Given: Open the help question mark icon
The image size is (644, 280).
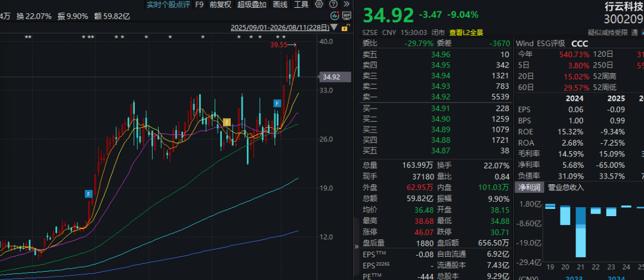Looking at the screenshot, I should pyautogui.click(x=333, y=5).
